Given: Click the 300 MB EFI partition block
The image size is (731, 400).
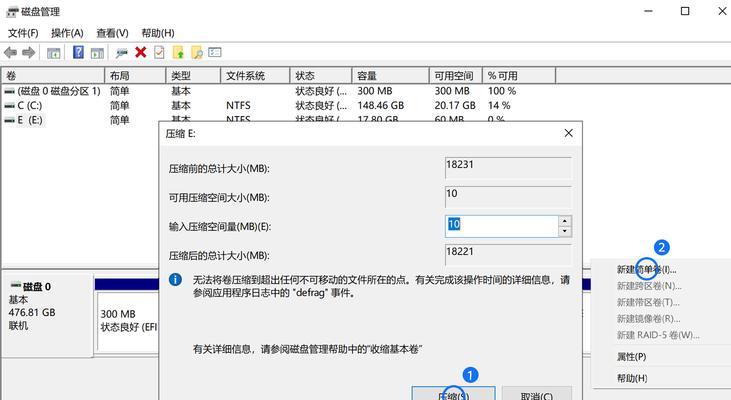Looking at the screenshot, I should coord(128,321).
